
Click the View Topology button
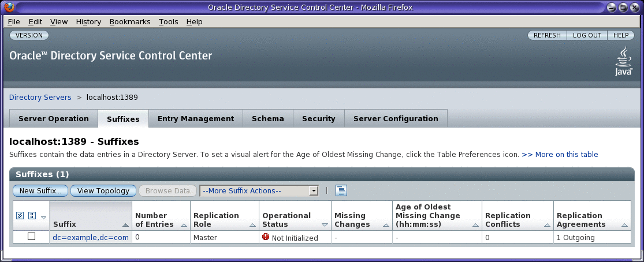[103, 190]
